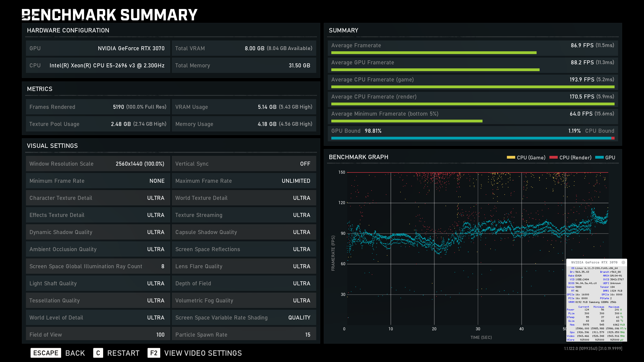Click the BENCHMARK GRAPH plot area

tap(477, 248)
